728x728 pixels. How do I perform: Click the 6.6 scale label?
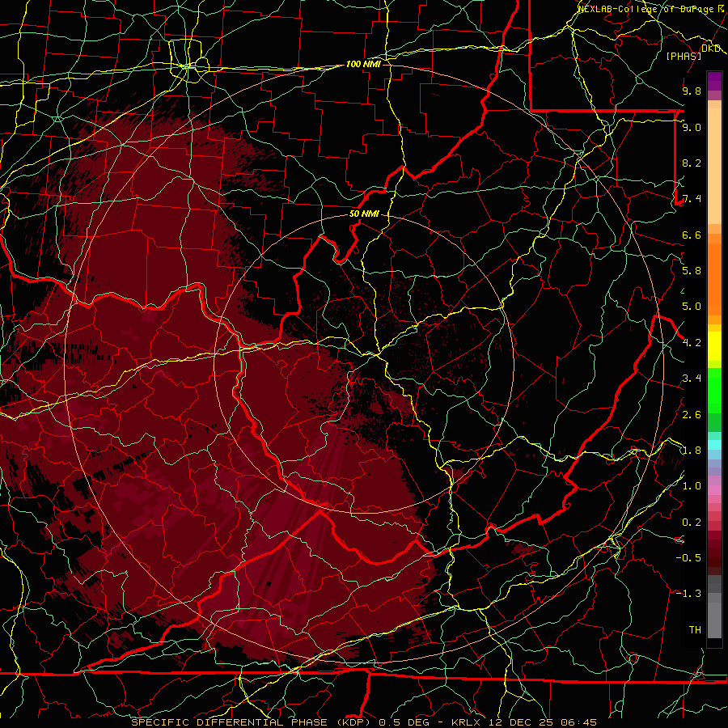692,235
